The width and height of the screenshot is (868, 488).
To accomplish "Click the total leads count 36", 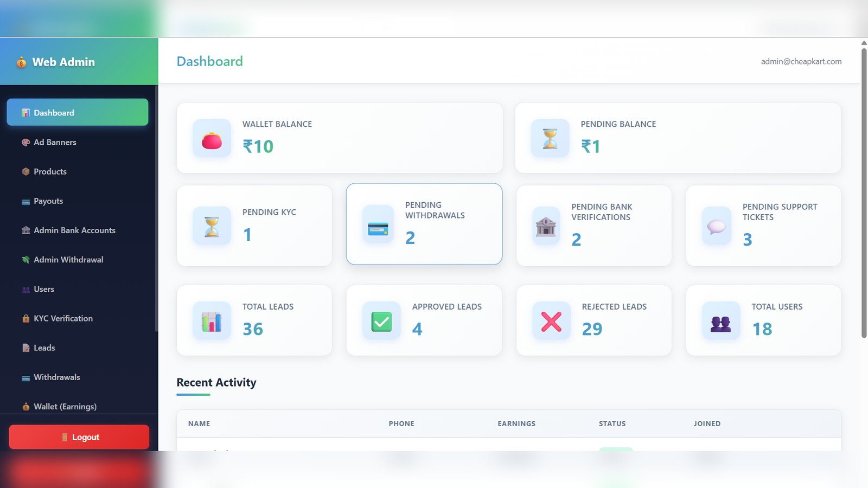I will (253, 329).
